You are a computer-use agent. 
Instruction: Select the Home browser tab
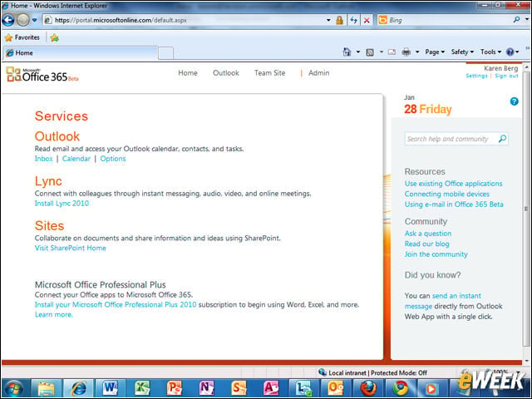(80, 53)
